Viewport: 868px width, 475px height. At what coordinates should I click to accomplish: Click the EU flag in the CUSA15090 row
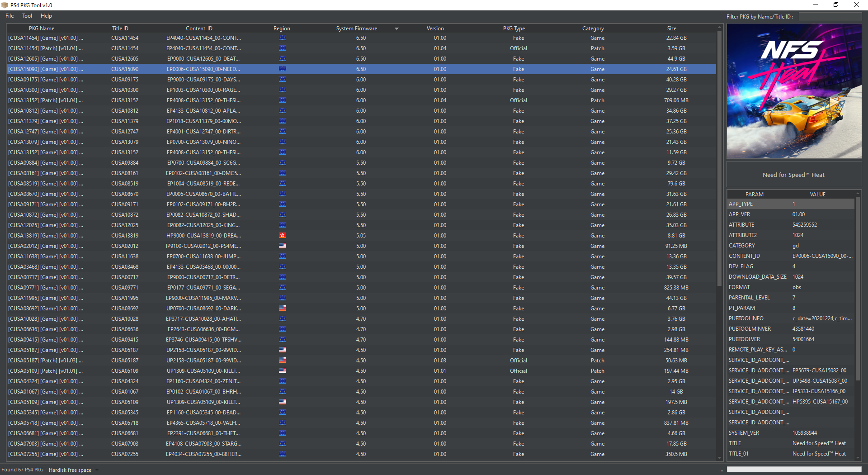[x=283, y=69]
